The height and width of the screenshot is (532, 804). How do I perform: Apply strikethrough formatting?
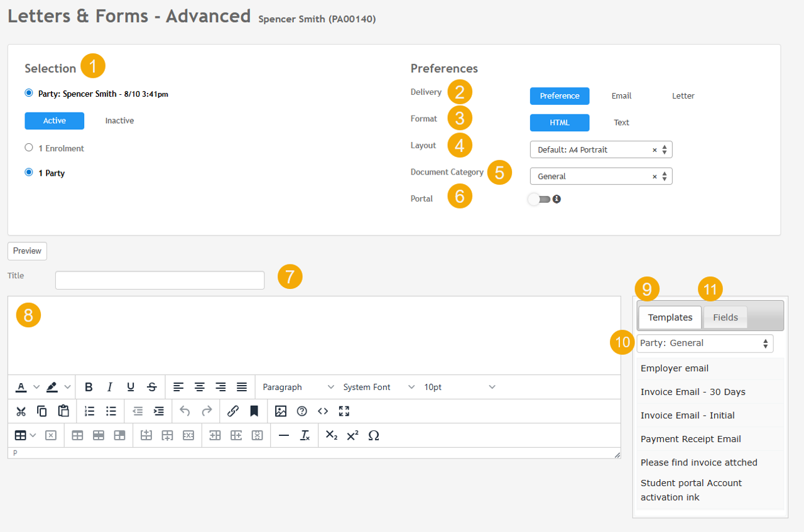click(x=152, y=387)
